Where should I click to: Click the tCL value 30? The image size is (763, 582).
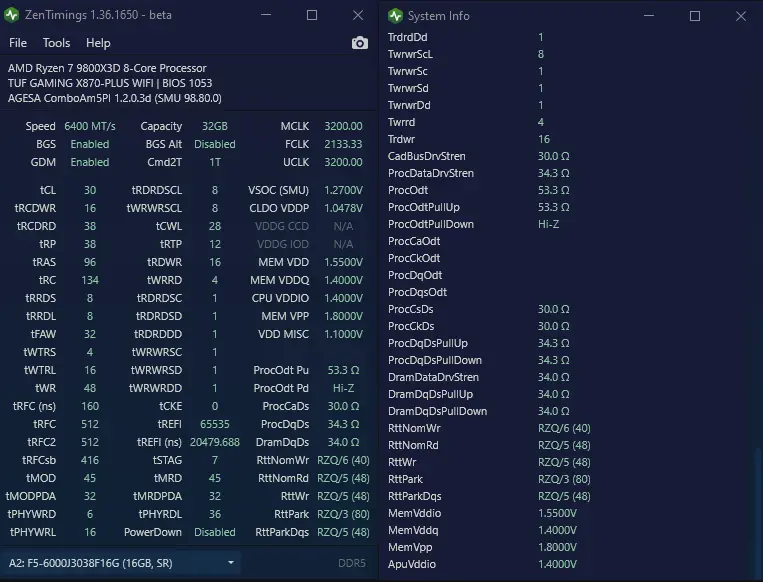click(x=90, y=190)
